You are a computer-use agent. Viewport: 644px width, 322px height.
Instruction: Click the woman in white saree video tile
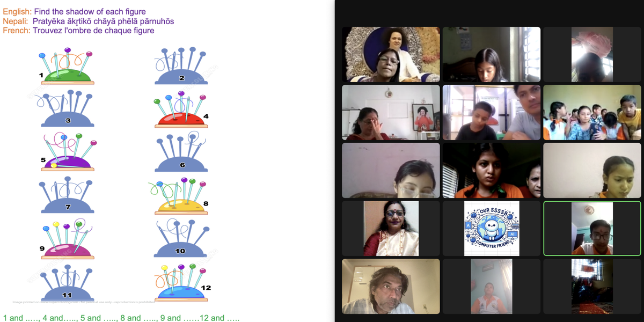pos(391,228)
